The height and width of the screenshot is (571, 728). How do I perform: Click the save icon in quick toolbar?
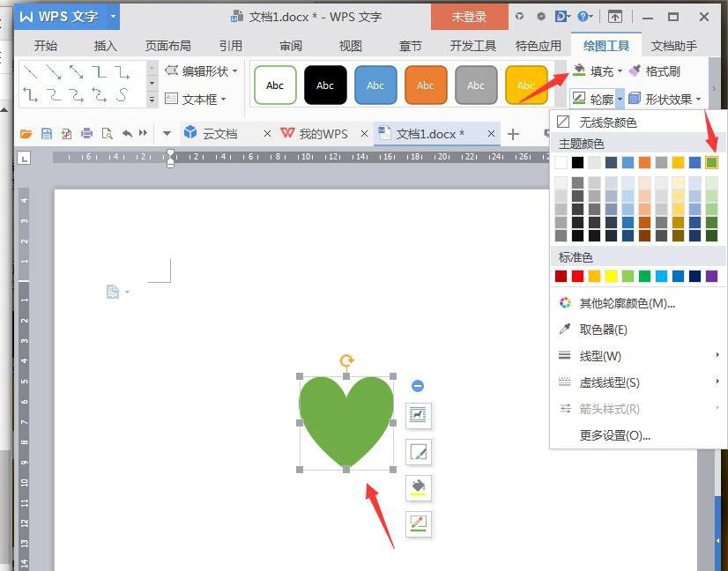click(46, 134)
